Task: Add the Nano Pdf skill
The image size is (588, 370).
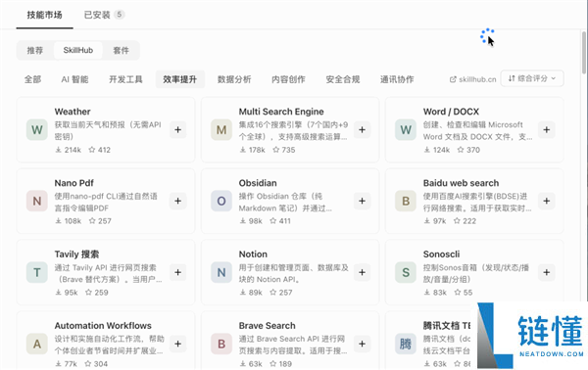Action: [177, 201]
